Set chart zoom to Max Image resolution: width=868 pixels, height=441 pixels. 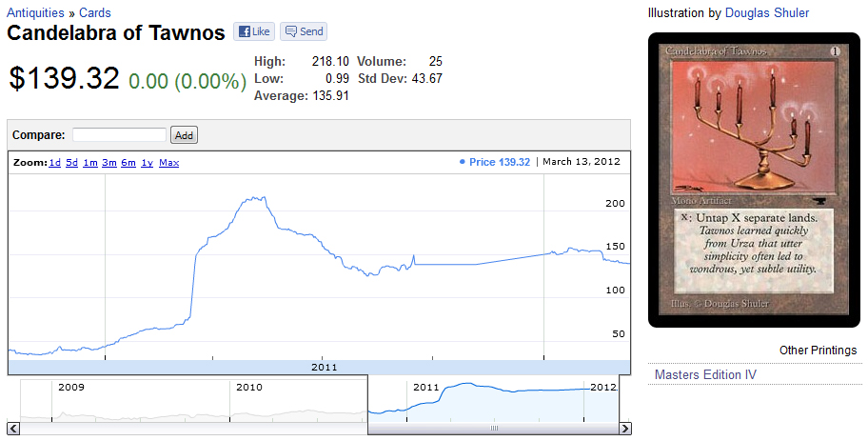coord(168,163)
